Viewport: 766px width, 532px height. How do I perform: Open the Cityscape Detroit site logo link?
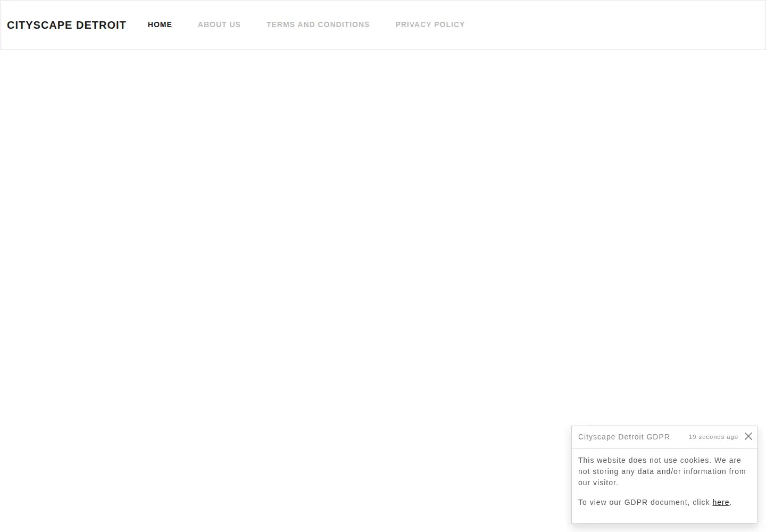click(66, 25)
